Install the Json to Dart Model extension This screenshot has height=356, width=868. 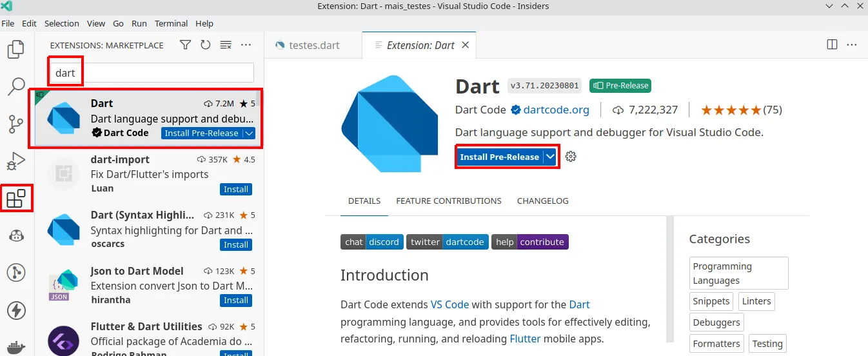coord(236,300)
